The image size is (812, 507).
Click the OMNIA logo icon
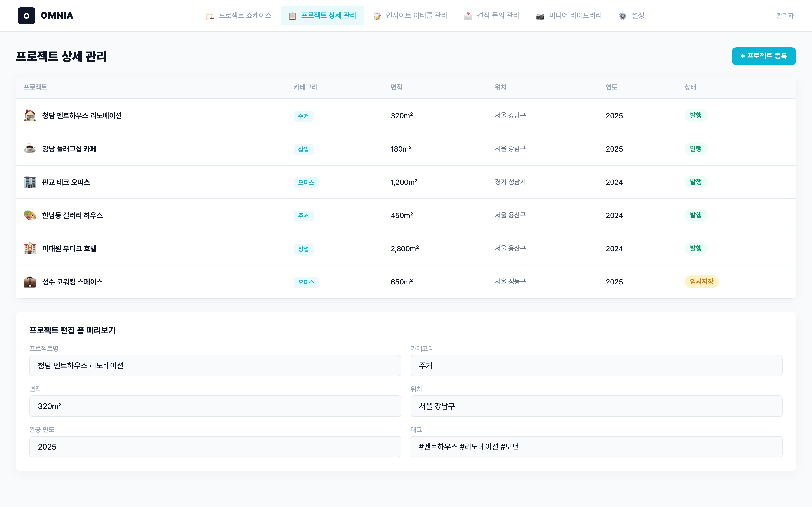pos(27,16)
